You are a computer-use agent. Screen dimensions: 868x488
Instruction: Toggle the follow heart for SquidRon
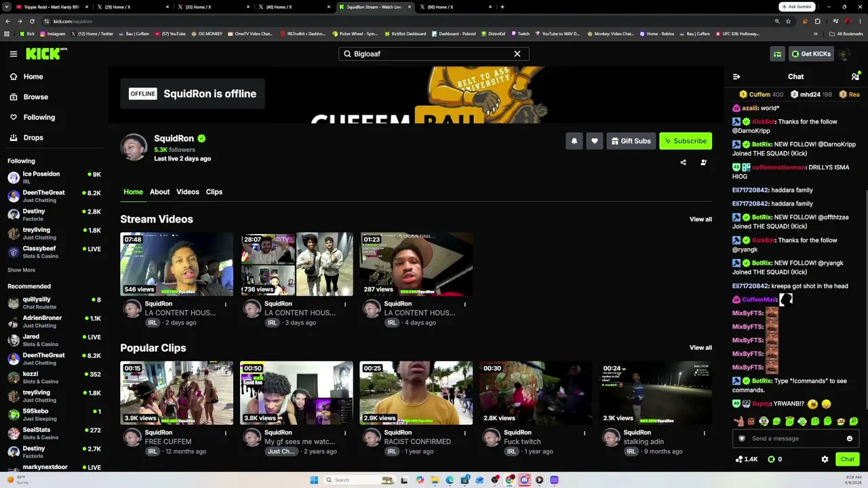(x=595, y=141)
